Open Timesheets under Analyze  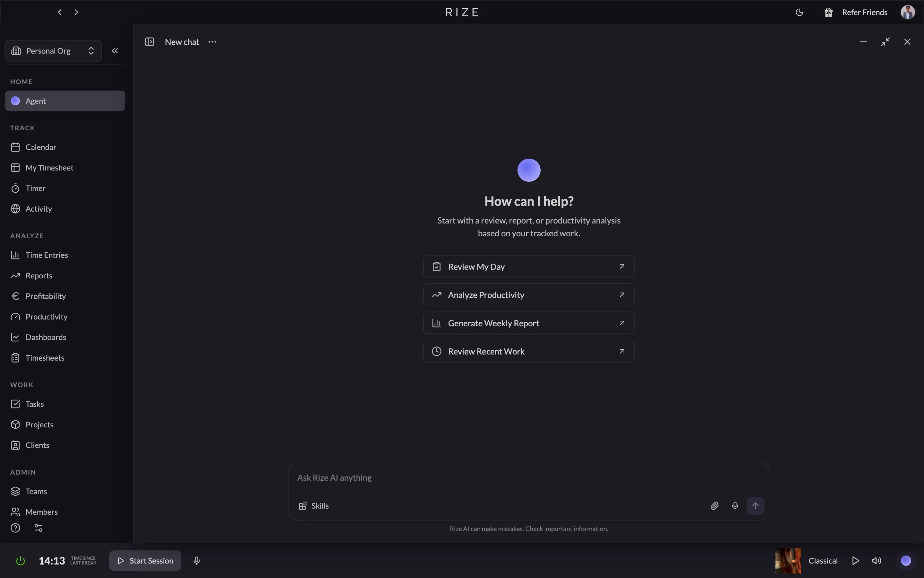tap(65, 358)
